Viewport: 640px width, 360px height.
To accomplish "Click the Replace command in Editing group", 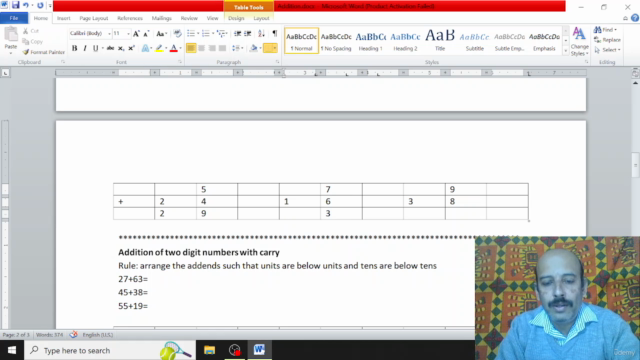I will coord(607,40).
